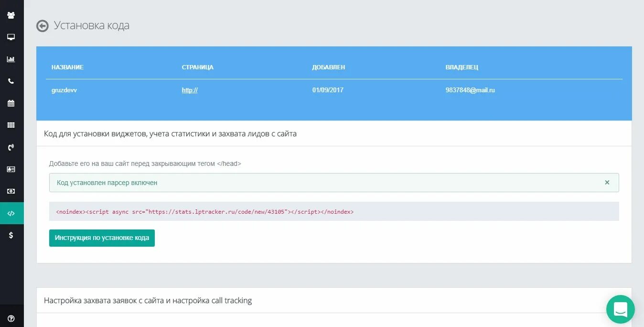Viewport: 644px width, 327px height.
Task: Click the ДОБАВЛЕН column header
Action: tap(329, 67)
